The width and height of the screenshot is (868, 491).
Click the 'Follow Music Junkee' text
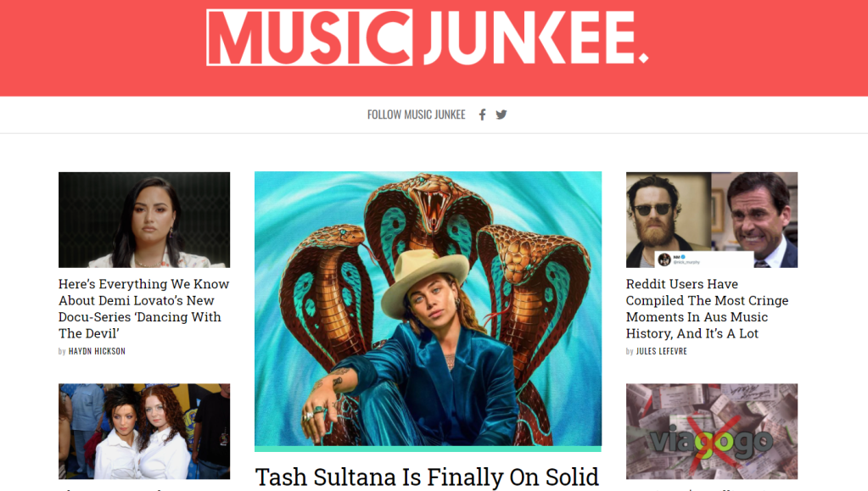tap(417, 114)
